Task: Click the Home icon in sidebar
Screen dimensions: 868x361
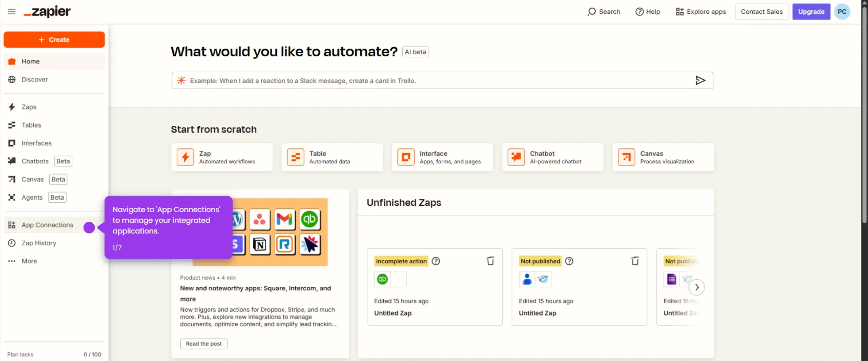Action: point(12,61)
